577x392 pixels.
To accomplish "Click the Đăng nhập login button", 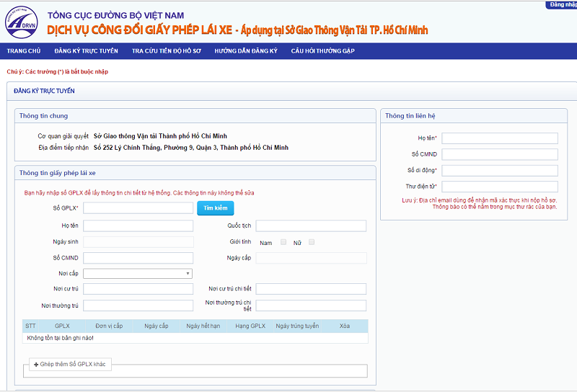I will pyautogui.click(x=562, y=5).
